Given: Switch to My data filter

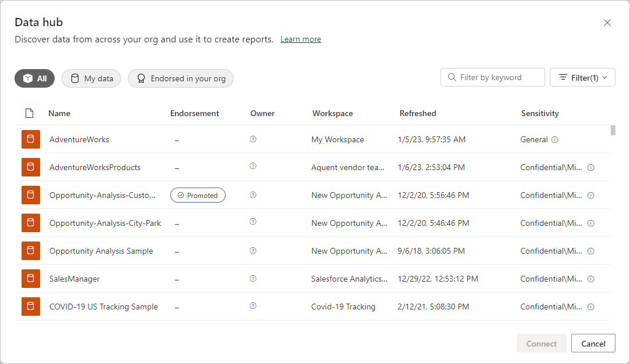Looking at the screenshot, I should [91, 78].
